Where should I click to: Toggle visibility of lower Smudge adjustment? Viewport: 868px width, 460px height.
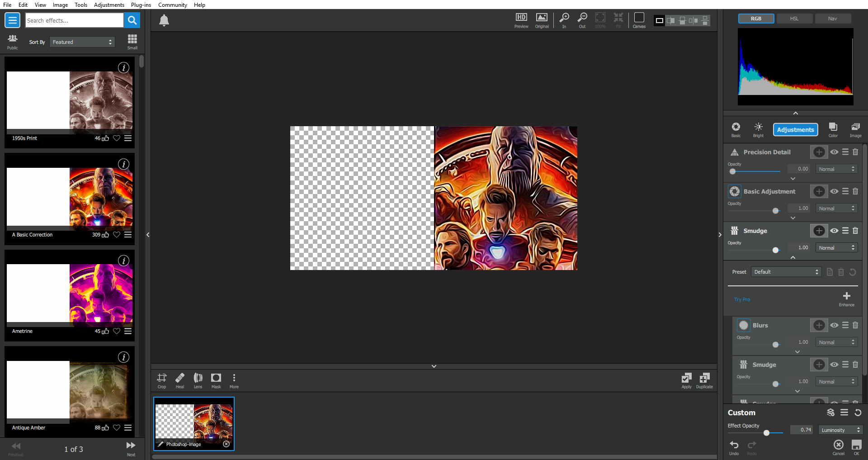click(x=835, y=365)
